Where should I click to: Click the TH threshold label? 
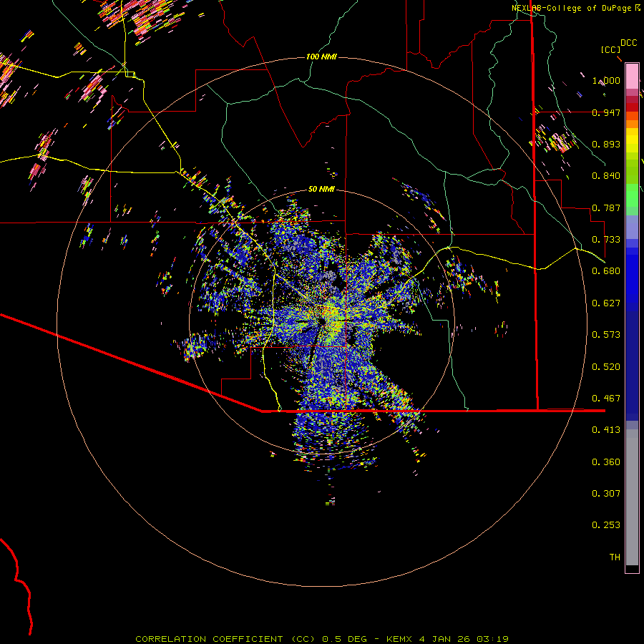point(615,557)
